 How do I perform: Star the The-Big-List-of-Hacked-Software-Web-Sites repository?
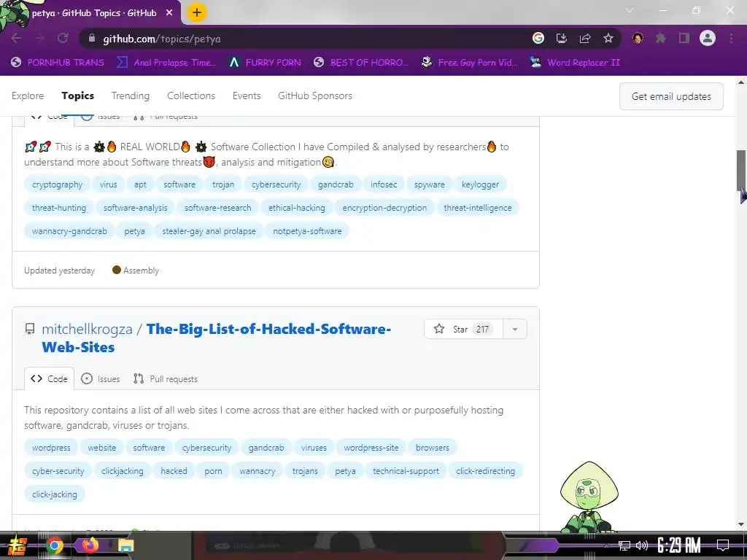463,329
